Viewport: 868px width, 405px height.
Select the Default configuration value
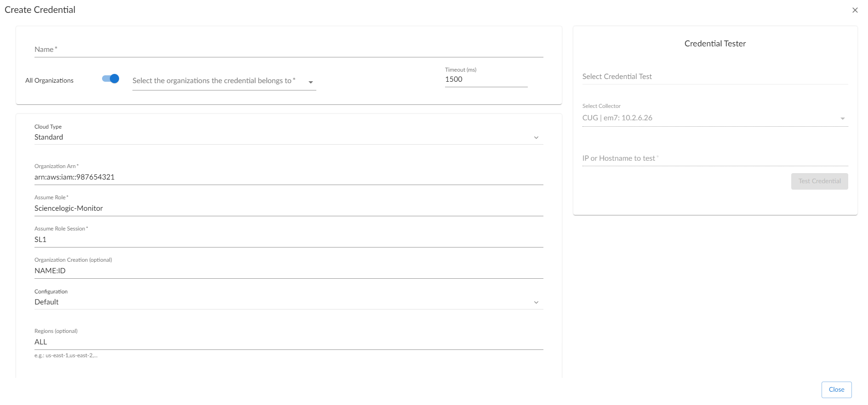coord(47,302)
